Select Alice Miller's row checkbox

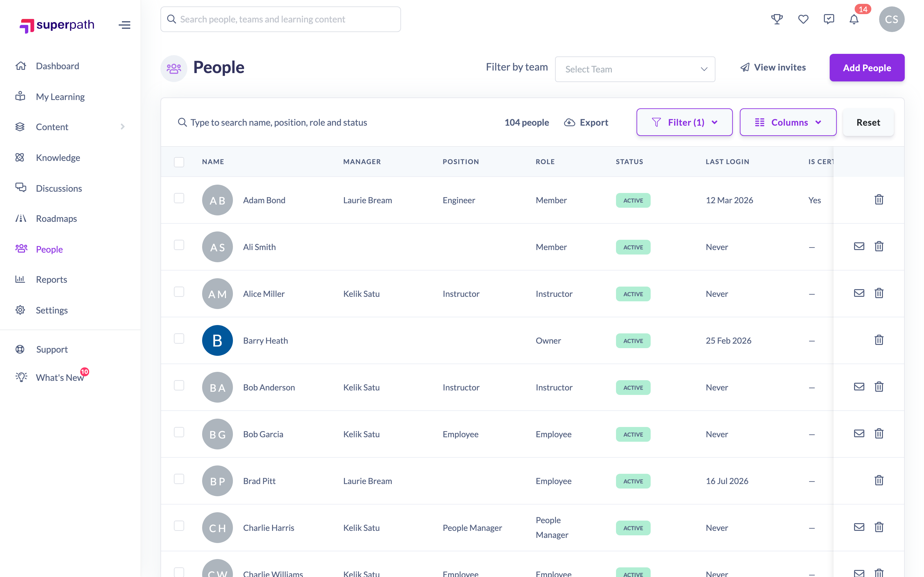click(x=179, y=292)
